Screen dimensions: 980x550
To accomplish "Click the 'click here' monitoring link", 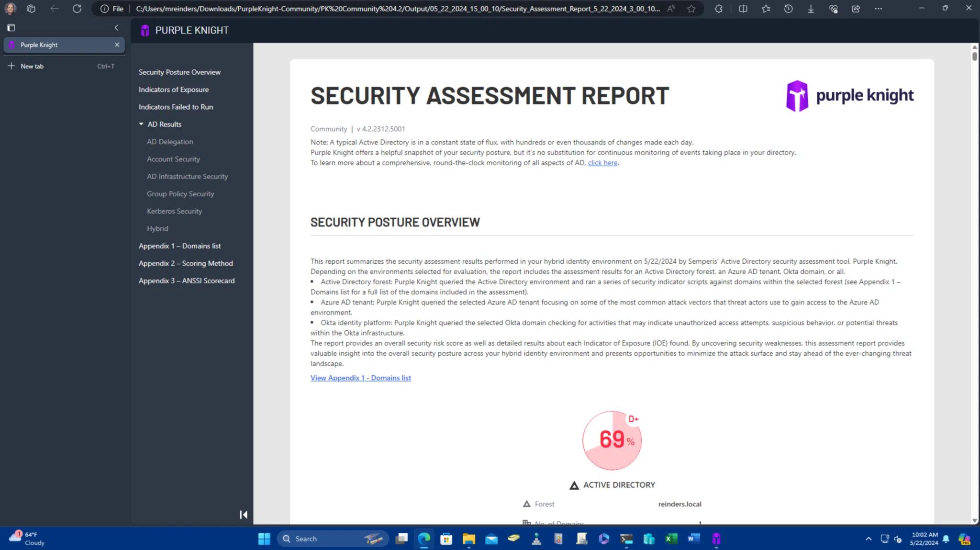I will (x=602, y=163).
